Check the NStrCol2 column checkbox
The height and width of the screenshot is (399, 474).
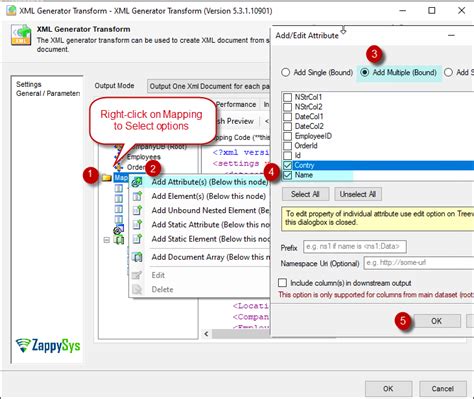(x=287, y=107)
